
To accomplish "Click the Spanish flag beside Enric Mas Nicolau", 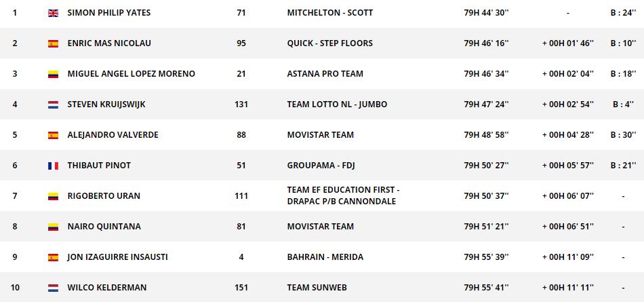I will 53,43.
